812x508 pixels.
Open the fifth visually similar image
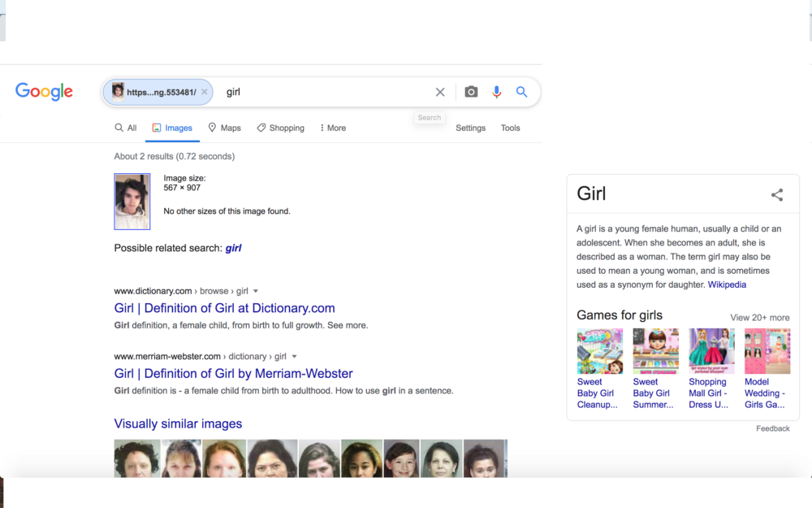coord(319,458)
